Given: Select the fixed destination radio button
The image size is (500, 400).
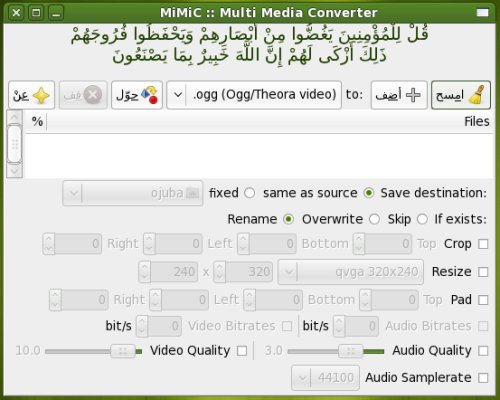Looking at the screenshot, I should [249, 193].
